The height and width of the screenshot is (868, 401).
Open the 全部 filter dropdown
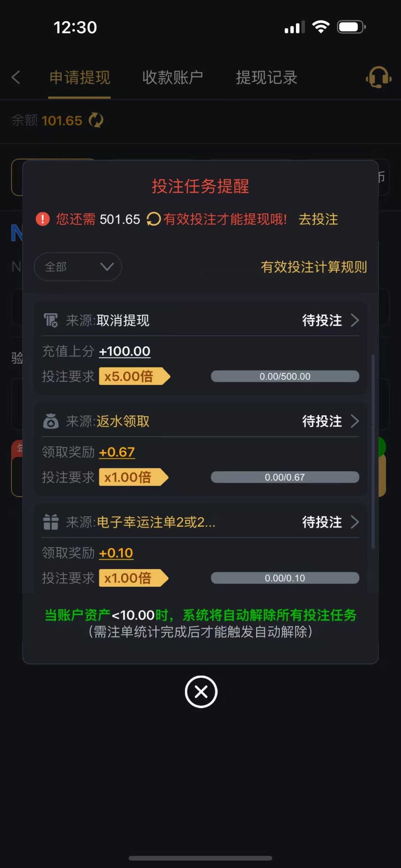[x=78, y=267]
